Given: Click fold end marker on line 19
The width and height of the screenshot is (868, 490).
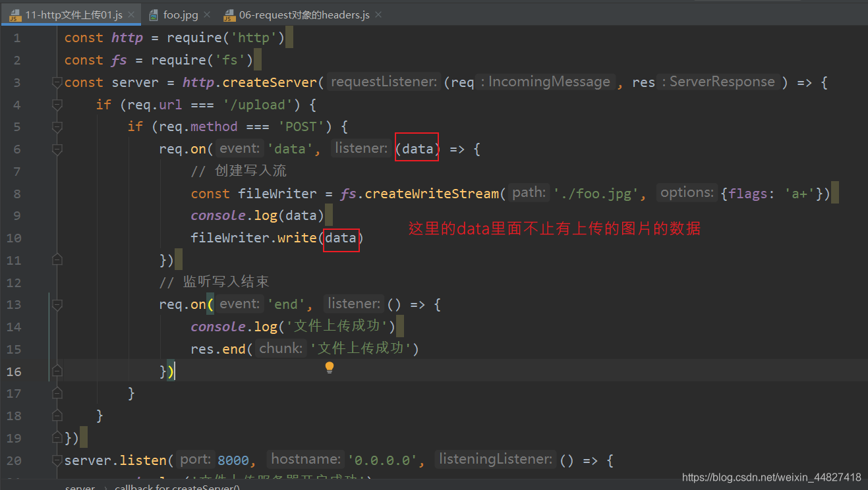Looking at the screenshot, I should point(57,438).
